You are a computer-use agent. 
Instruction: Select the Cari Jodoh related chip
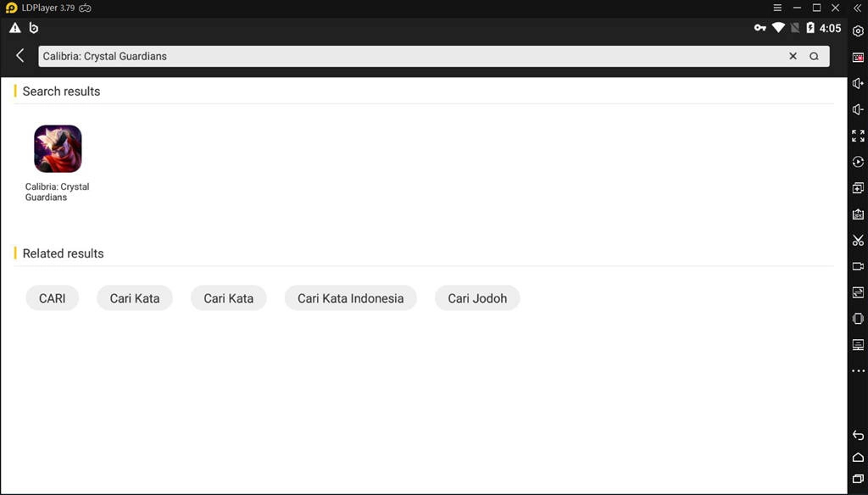(477, 298)
